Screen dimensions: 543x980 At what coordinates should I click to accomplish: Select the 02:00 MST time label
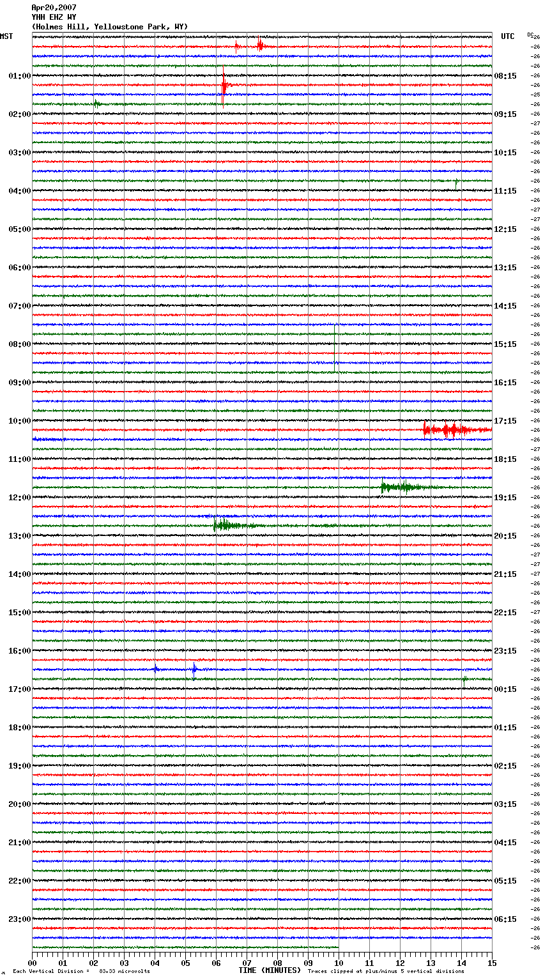(20, 114)
